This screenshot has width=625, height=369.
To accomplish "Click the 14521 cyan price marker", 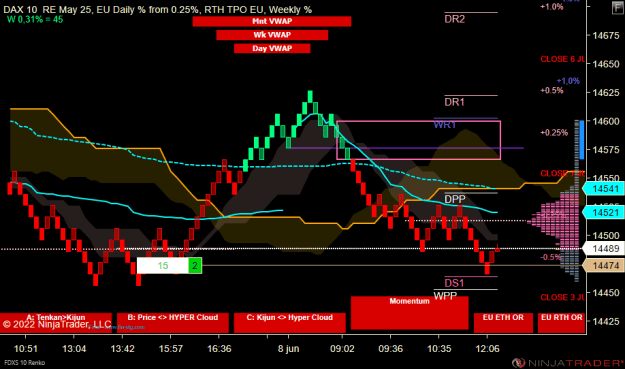I will (x=604, y=212).
